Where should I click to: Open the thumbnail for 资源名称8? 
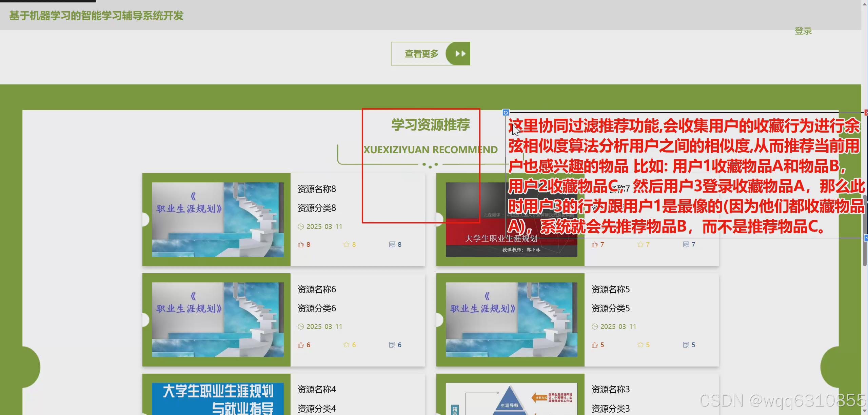(x=218, y=220)
